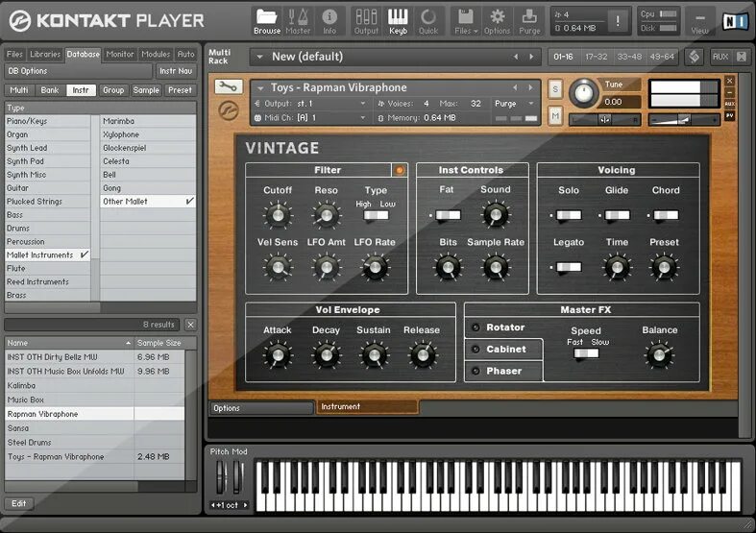This screenshot has height=533, width=756.
Task: Select Steel Drums in results list
Action: click(94, 442)
